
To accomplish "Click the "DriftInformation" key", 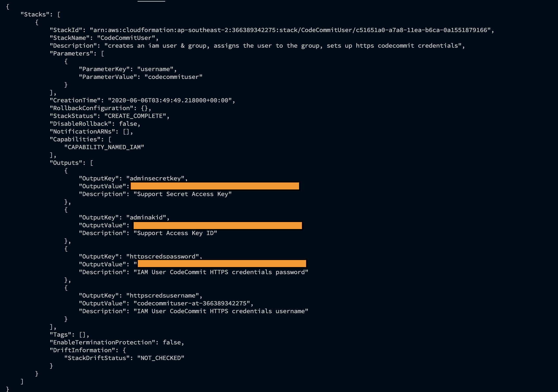I will [82, 350].
